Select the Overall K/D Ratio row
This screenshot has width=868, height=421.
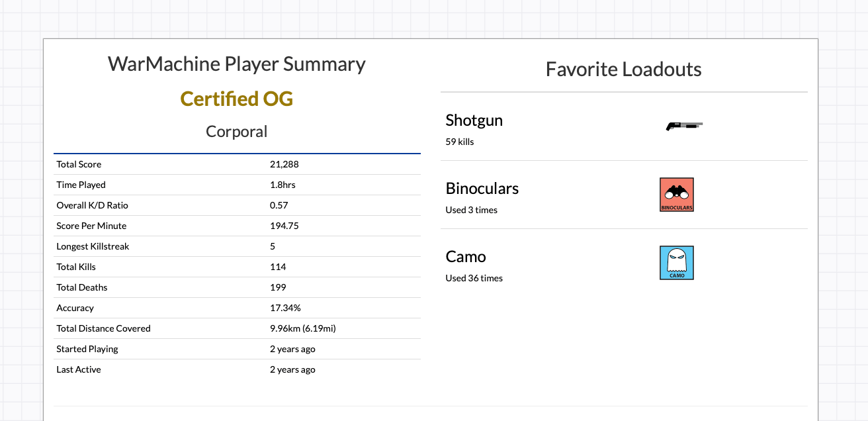point(237,205)
